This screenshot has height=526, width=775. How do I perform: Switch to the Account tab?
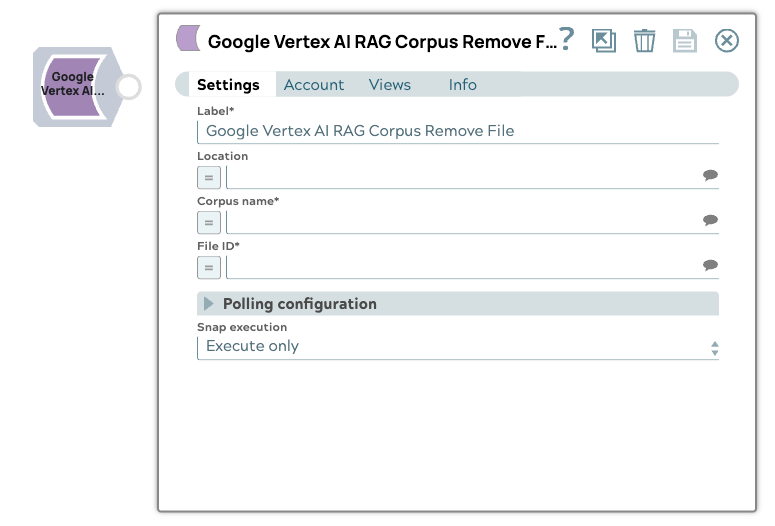pos(314,85)
